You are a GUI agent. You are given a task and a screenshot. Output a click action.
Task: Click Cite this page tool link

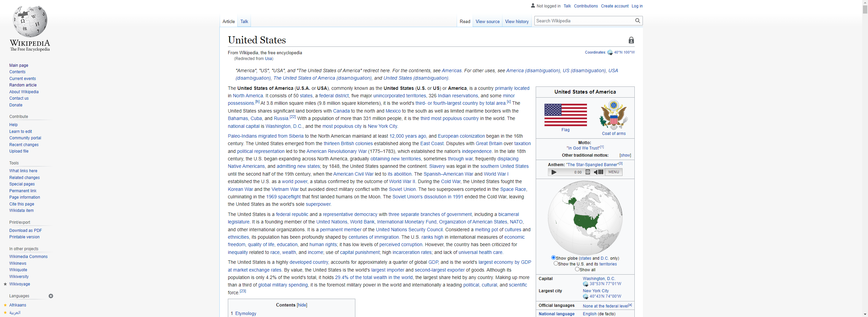pos(22,204)
